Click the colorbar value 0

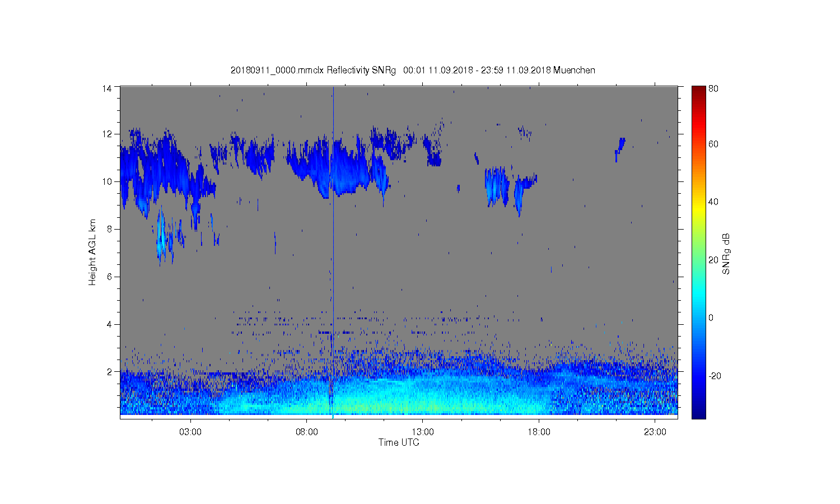[711, 318]
